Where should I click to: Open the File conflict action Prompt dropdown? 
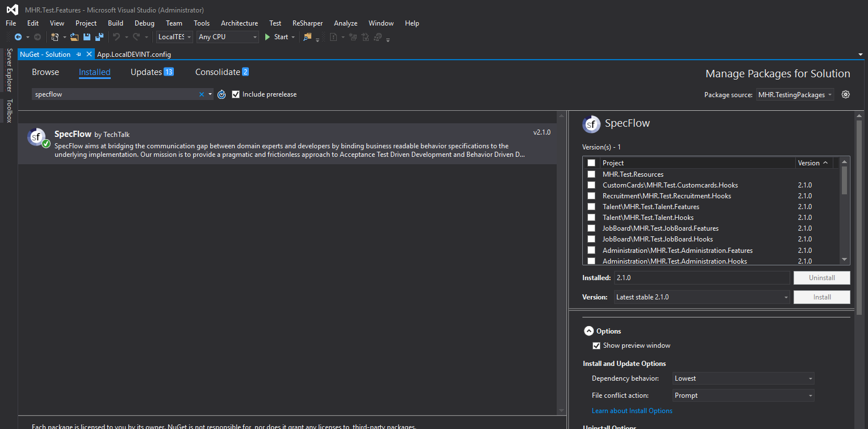[x=743, y=395]
